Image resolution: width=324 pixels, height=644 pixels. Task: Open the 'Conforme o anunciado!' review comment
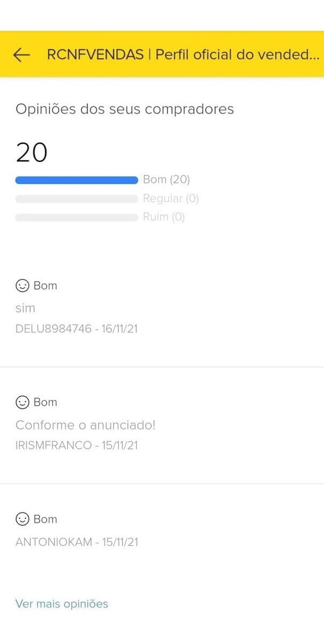85,426
